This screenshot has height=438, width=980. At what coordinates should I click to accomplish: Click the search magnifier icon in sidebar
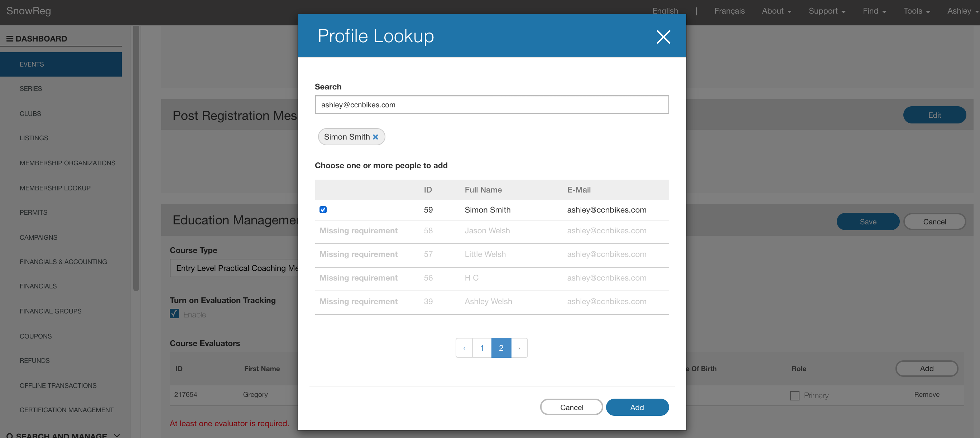pos(10,435)
